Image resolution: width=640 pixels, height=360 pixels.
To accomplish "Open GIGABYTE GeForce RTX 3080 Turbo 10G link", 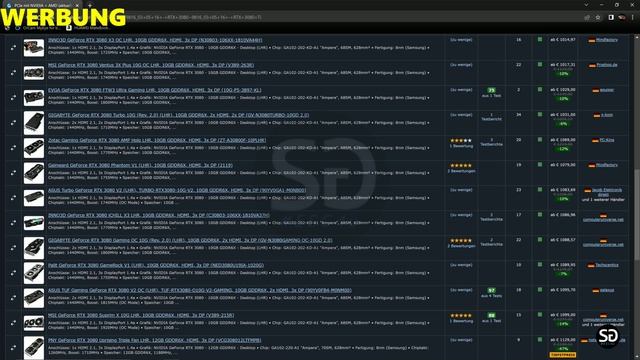I will [178, 115].
